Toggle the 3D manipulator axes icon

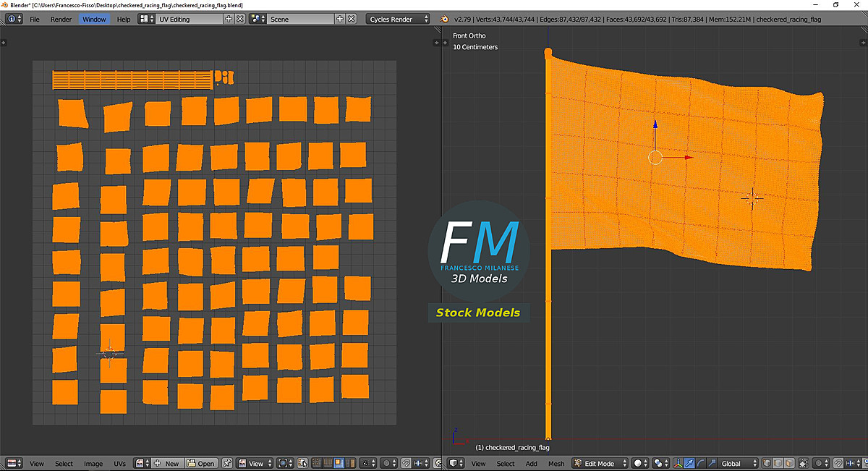tap(678, 463)
